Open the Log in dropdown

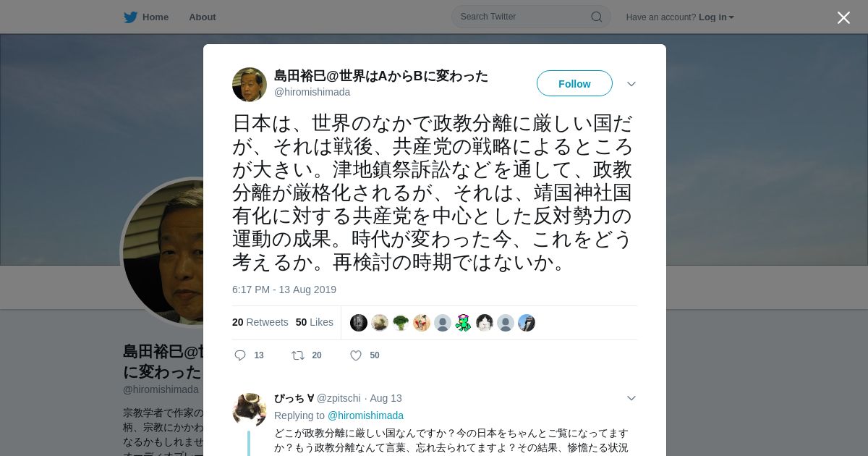click(x=716, y=17)
